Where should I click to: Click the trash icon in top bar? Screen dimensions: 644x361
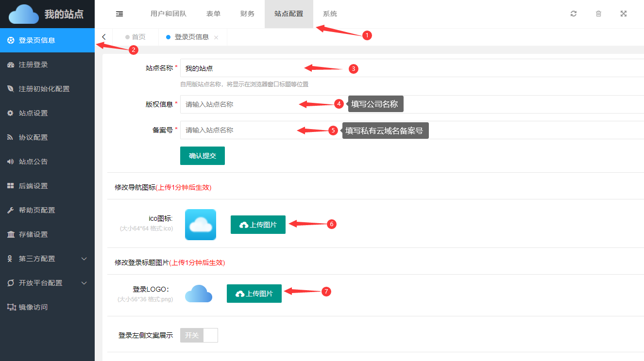pos(598,14)
